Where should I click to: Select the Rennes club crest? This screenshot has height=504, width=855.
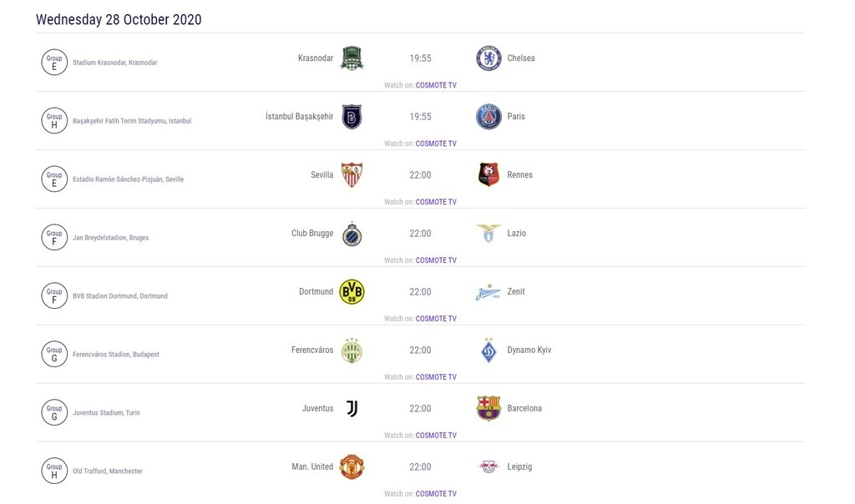pyautogui.click(x=488, y=175)
